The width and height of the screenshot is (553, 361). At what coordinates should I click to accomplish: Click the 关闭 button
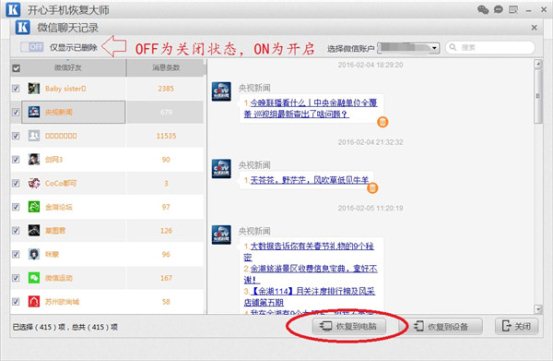click(517, 326)
